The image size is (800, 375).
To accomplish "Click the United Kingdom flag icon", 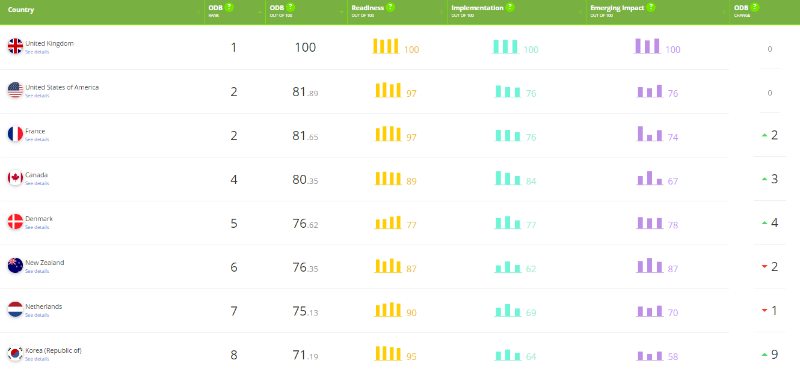I will [15, 46].
